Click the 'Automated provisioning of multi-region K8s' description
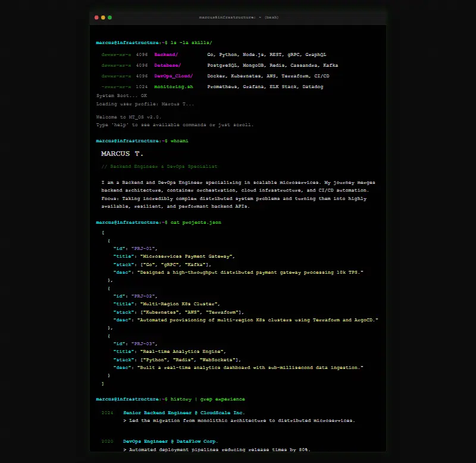The image size is (476, 463). [x=258, y=320]
